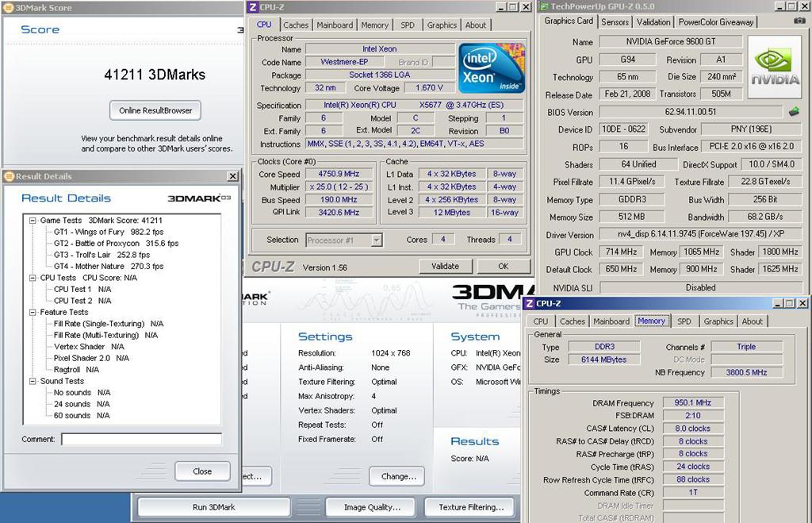The image size is (812, 523).
Task: Collapse the Feature Tests tree node
Action: (x=33, y=313)
